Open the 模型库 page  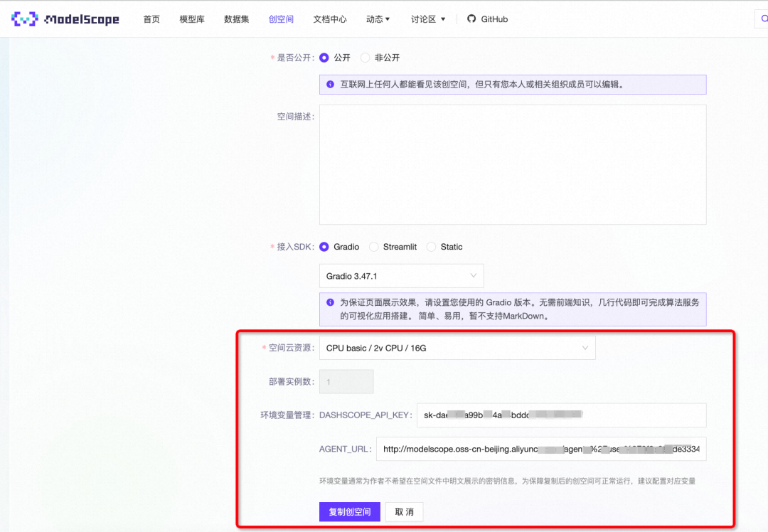[191, 18]
